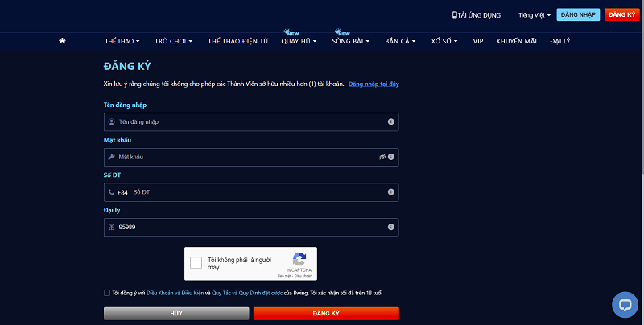Expand the Thể Thao menu dropdown
This screenshot has height=325, width=644.
[122, 40]
